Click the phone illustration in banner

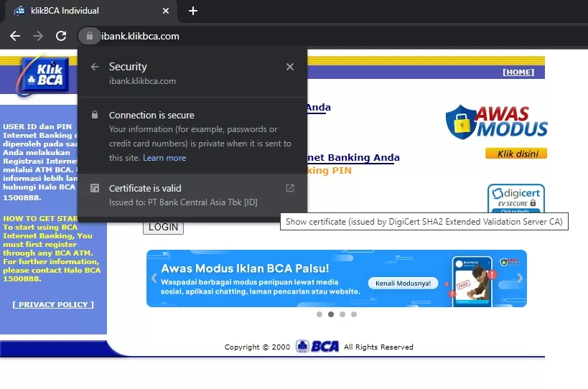(472, 281)
